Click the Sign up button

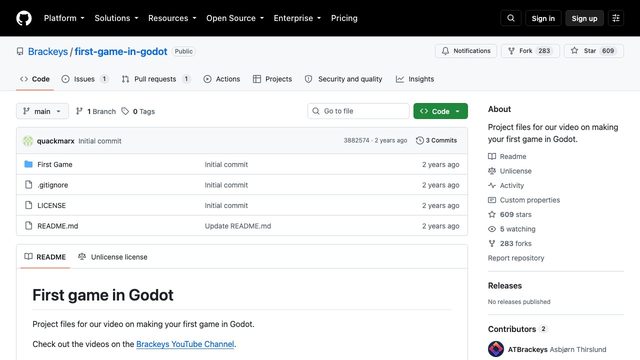584,18
